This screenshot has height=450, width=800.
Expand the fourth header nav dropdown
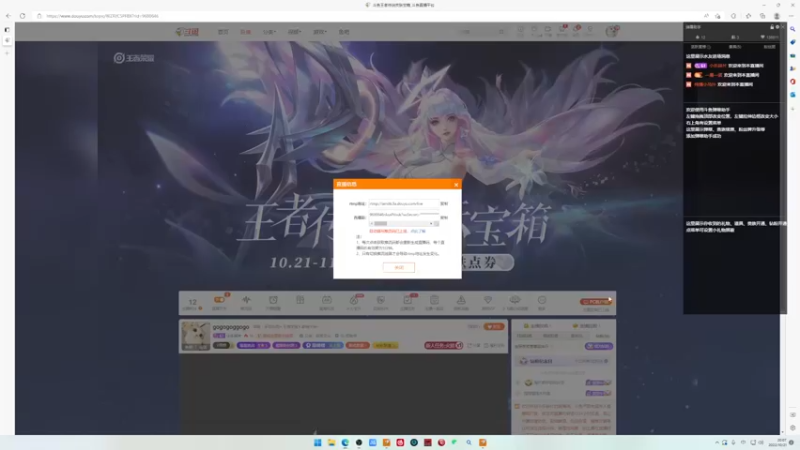pyautogui.click(x=294, y=32)
